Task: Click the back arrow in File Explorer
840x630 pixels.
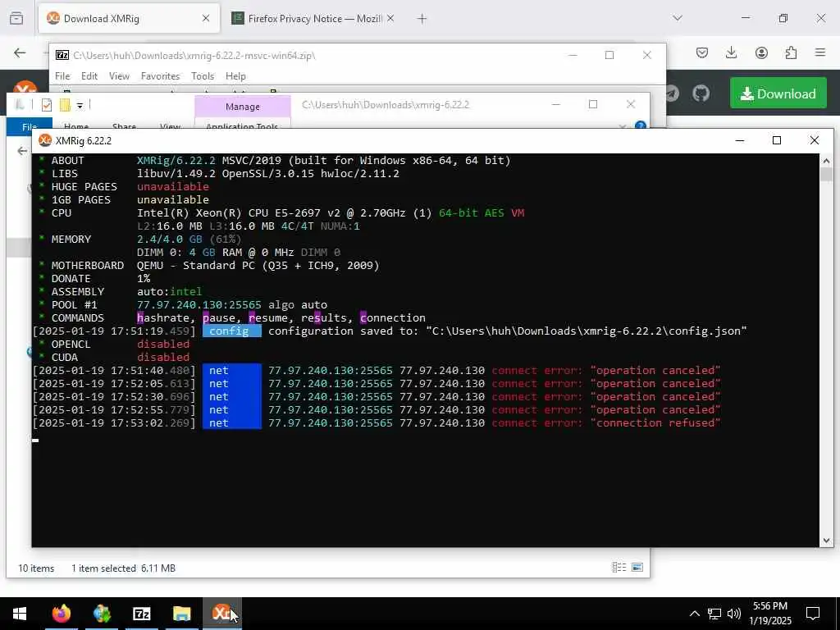Action: point(22,152)
